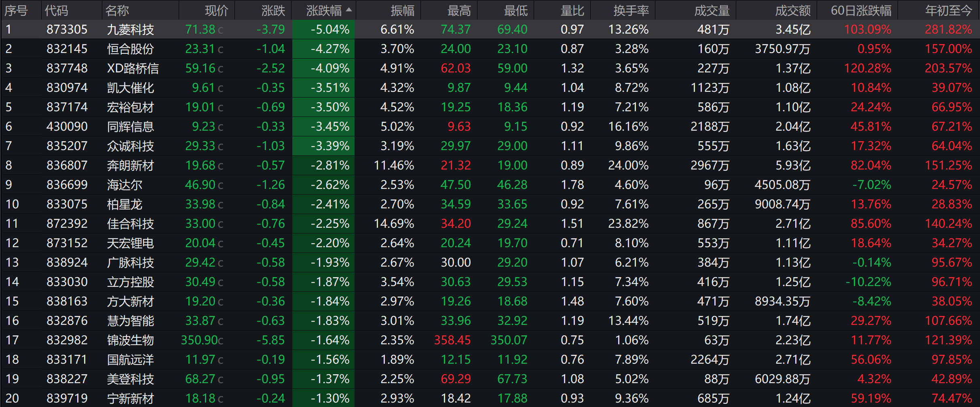Select the 柏星龙 name cell
980x407 pixels.
[125, 204]
